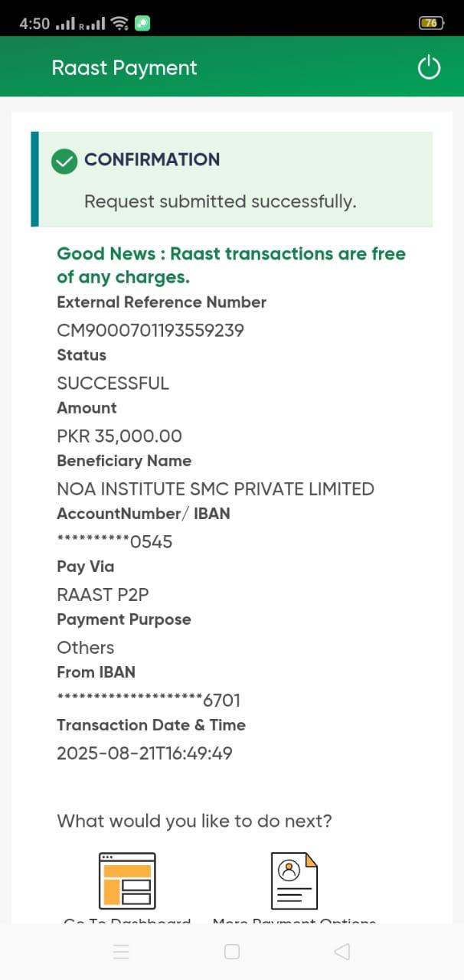Viewport: 464px width, 980px height.
Task: Tap the Wi-Fi signal icon in status bar
Action: click(x=119, y=23)
